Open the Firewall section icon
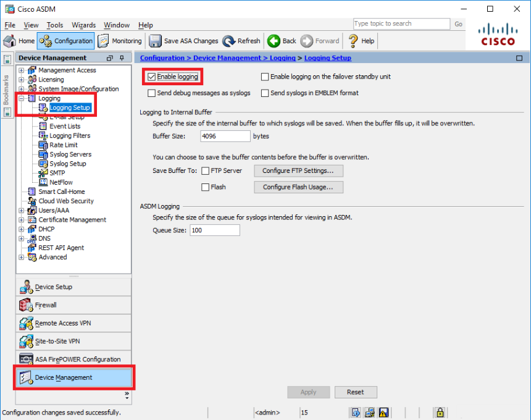Viewport: 531px width, 420px height. [26, 305]
